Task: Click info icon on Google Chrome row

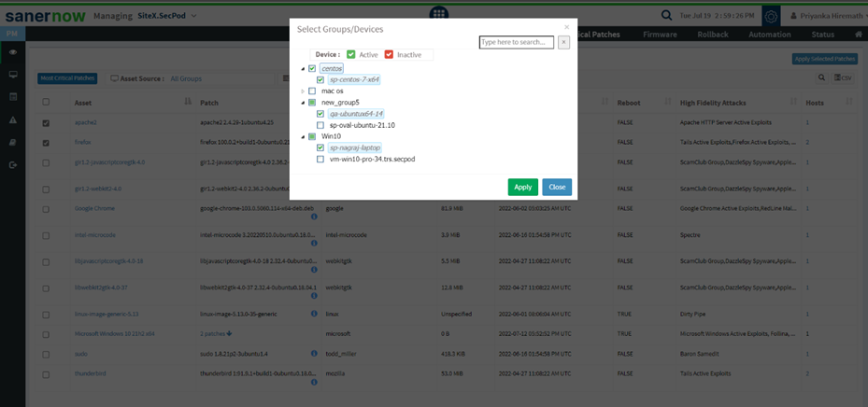Action: (314, 217)
